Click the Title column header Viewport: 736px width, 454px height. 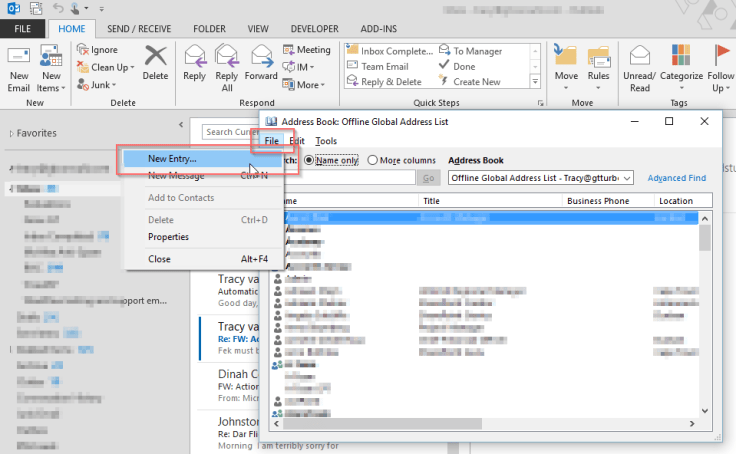(x=490, y=201)
